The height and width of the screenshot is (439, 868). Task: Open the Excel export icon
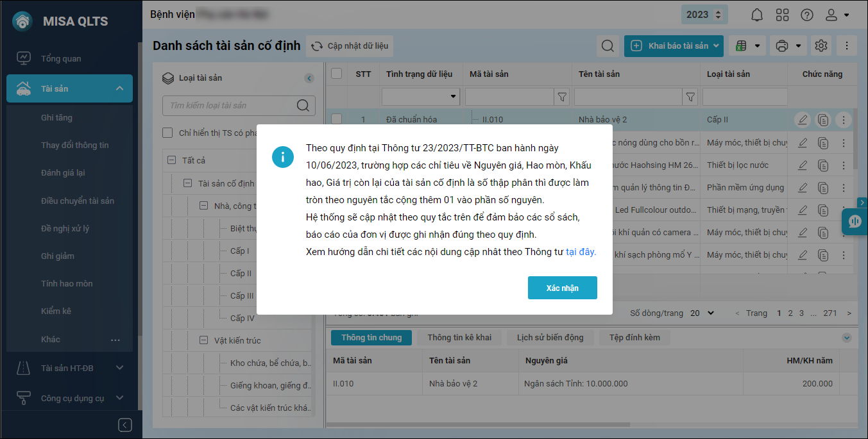(742, 46)
